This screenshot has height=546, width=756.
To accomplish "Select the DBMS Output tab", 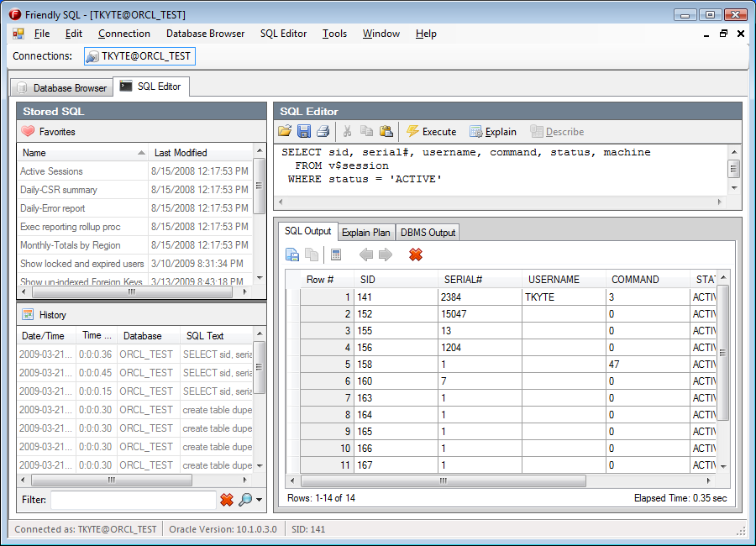I will 428,233.
